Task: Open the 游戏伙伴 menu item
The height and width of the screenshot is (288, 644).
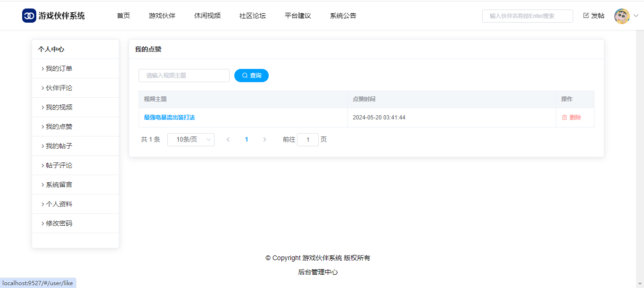Action: (162, 16)
